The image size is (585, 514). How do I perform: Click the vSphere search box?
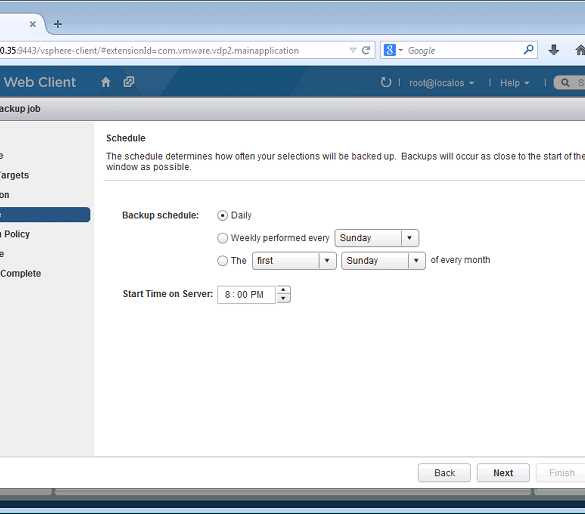tap(569, 82)
